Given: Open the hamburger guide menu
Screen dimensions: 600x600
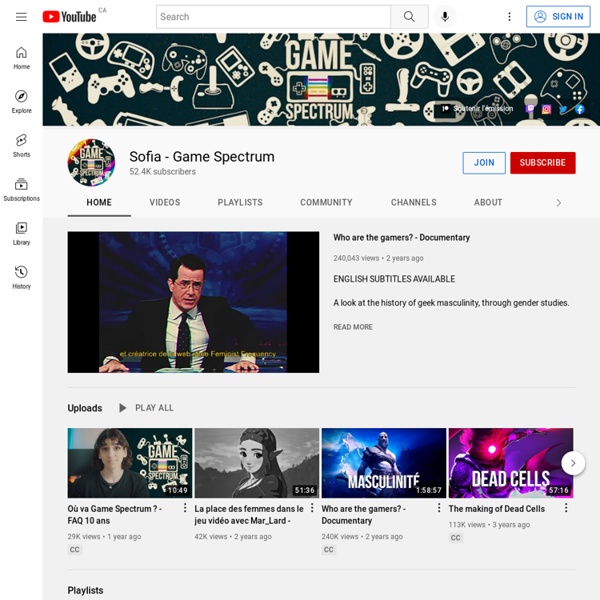Looking at the screenshot, I should [x=21, y=17].
